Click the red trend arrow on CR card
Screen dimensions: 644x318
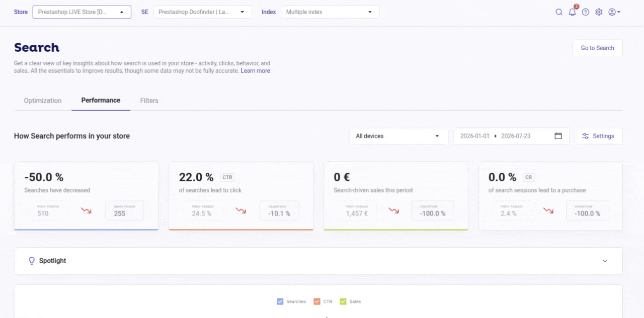click(x=548, y=210)
